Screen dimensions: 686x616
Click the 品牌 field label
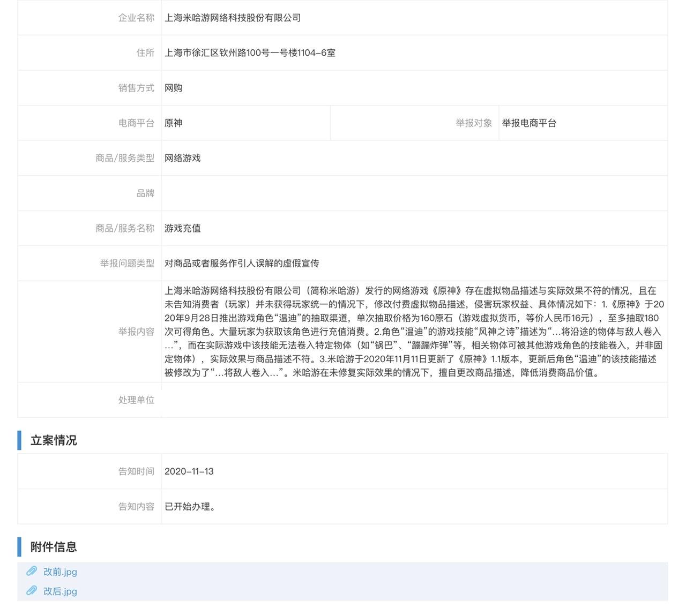click(x=145, y=193)
